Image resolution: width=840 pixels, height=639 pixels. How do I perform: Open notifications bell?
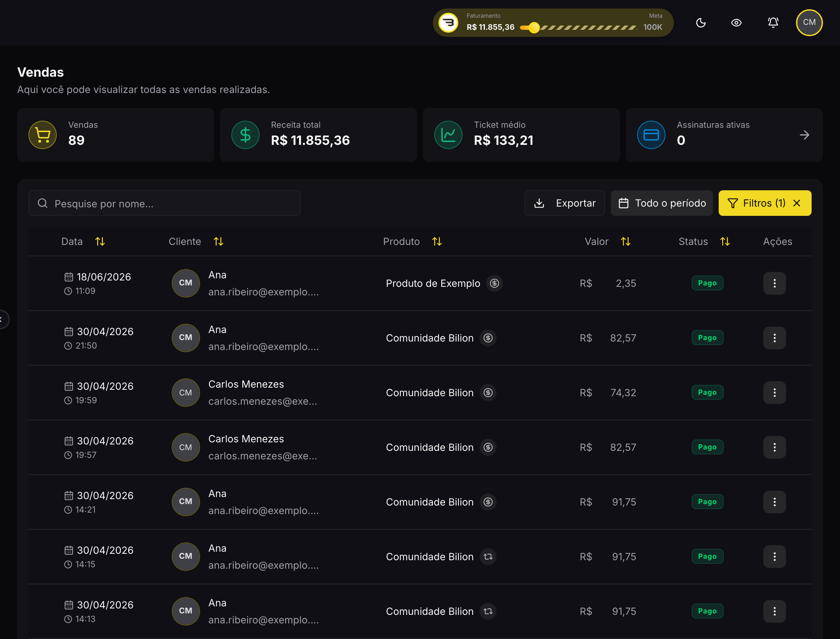pyautogui.click(x=773, y=23)
